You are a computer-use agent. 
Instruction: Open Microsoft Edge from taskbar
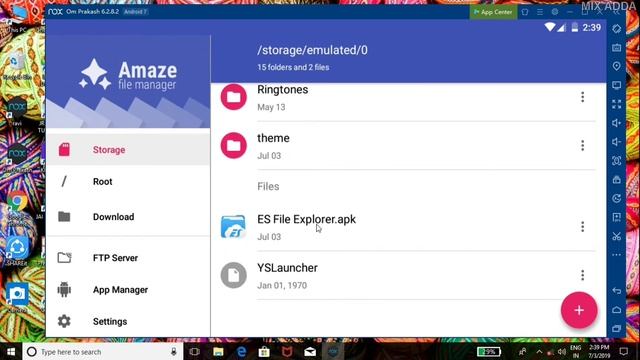click(241, 351)
